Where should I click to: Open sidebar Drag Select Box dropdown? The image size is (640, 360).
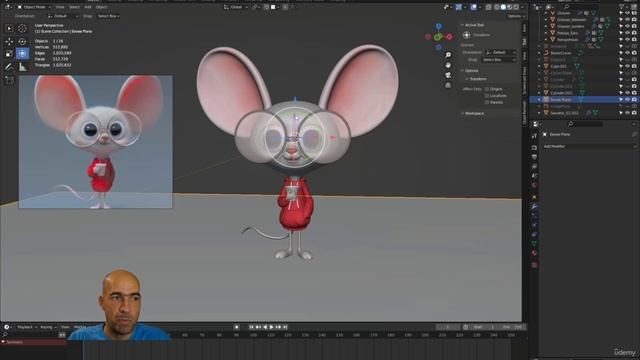(x=498, y=60)
